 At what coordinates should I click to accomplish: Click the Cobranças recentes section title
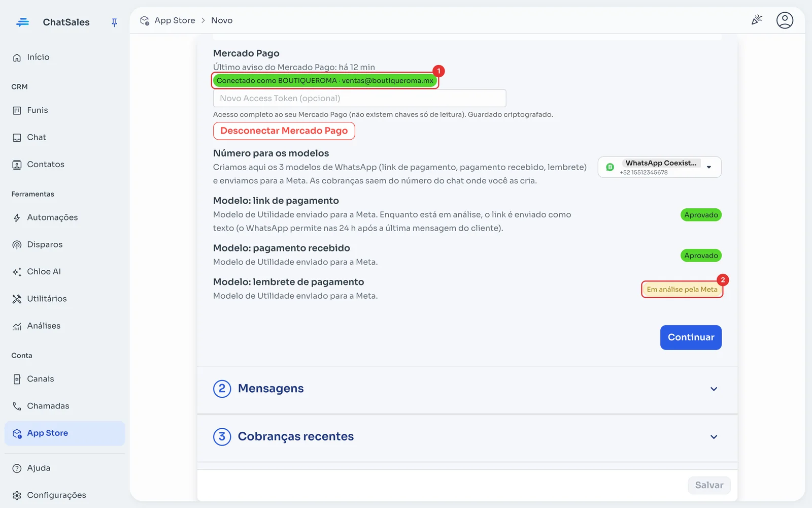[295, 437]
